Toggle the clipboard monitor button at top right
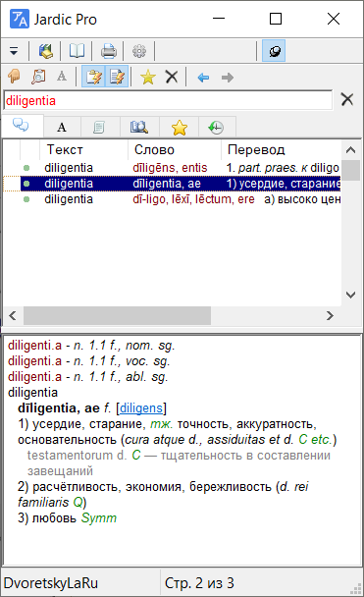 [274, 51]
